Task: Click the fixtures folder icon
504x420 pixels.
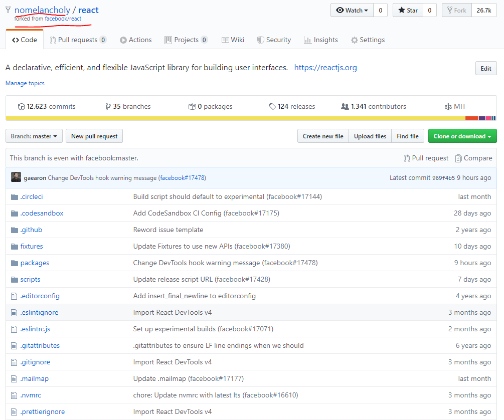Action: 15,247
